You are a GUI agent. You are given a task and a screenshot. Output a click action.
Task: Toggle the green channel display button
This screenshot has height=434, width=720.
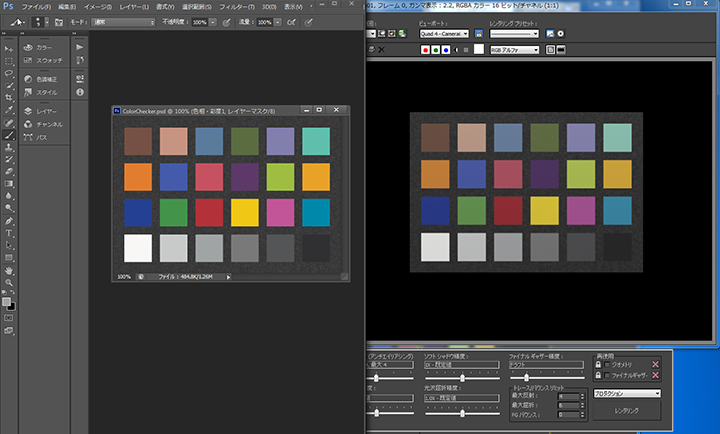(437, 48)
